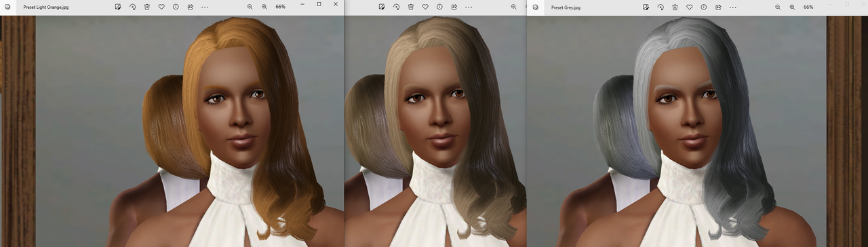868x247 pixels.
Task: Minimize the Preset Light Orange window
Action: pyautogui.click(x=302, y=4)
